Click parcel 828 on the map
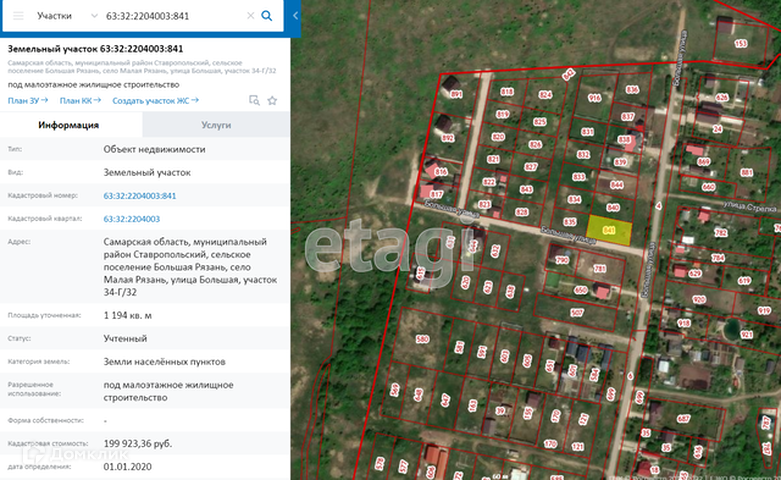 (521, 212)
